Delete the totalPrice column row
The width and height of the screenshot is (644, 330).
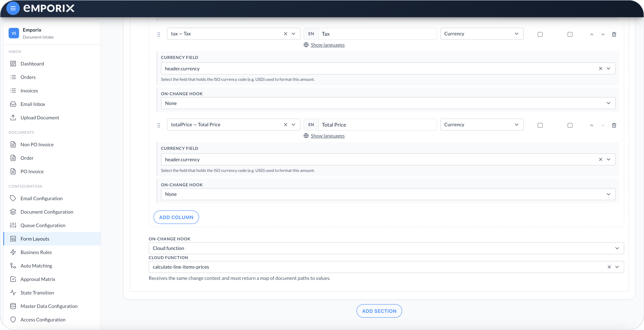pyautogui.click(x=614, y=125)
